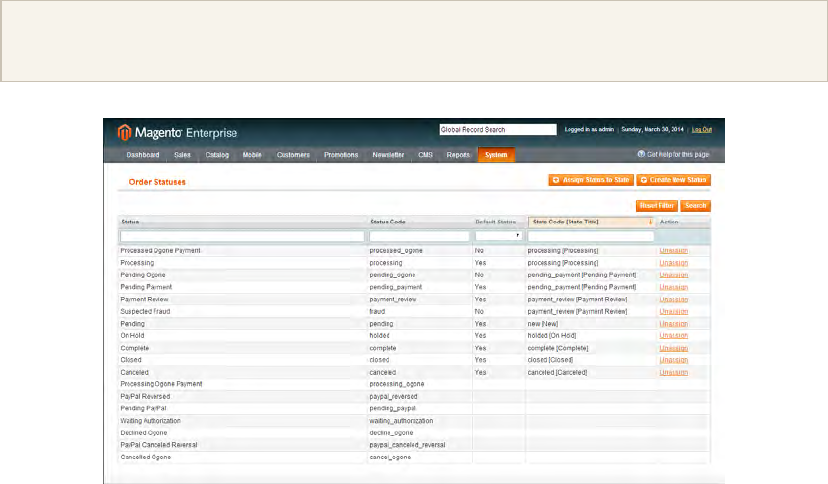
Task: Click the holded [On Hold] state cell
Action: 552,336
